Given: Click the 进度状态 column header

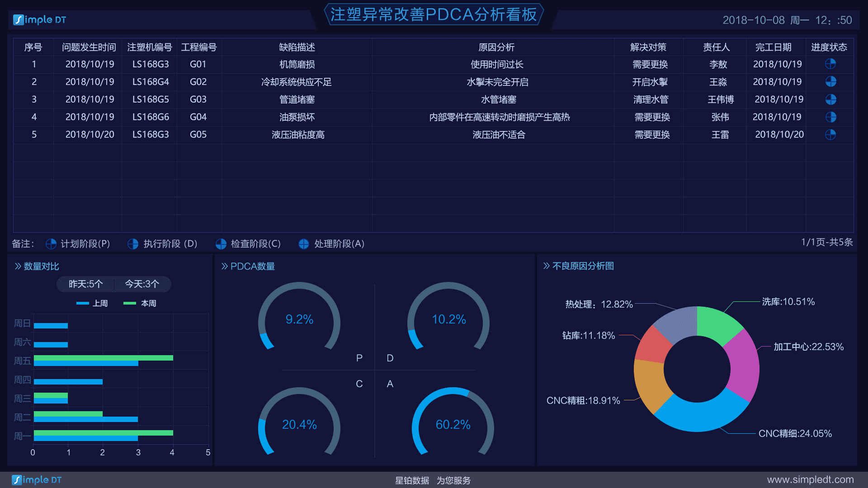Looking at the screenshot, I should (x=829, y=47).
